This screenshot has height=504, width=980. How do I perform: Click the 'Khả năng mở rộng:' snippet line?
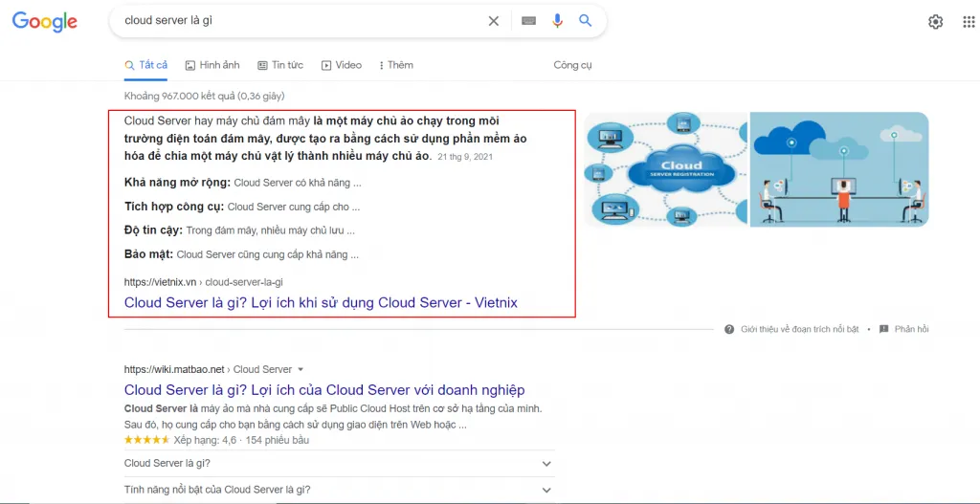tap(242, 183)
